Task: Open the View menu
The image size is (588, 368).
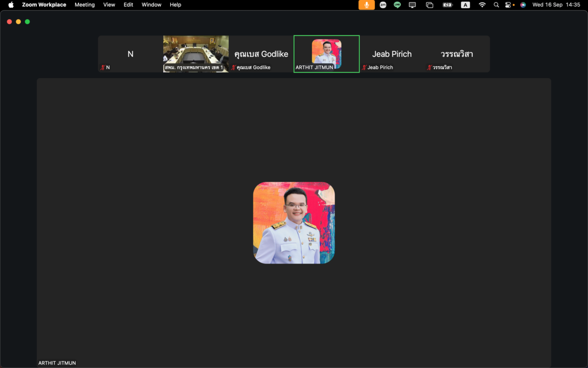Action: 109,5
